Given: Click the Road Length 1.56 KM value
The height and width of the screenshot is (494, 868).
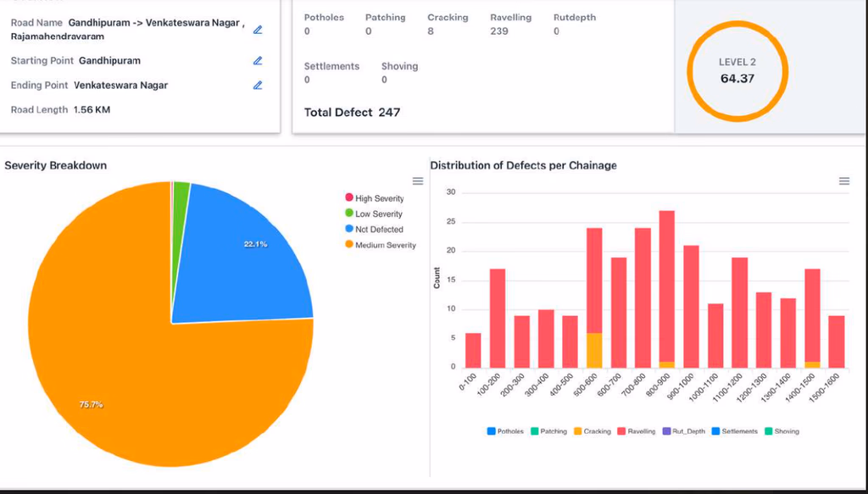Looking at the screenshot, I should click(92, 109).
